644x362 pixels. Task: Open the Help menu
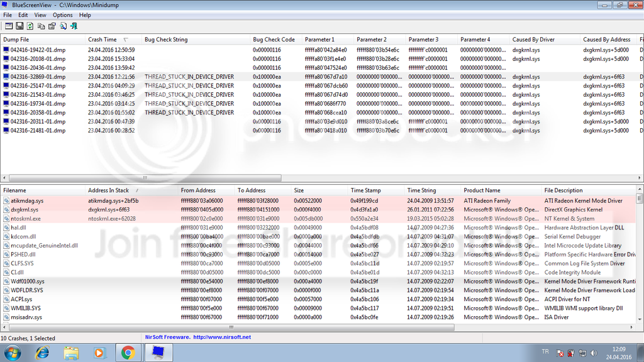(x=85, y=15)
